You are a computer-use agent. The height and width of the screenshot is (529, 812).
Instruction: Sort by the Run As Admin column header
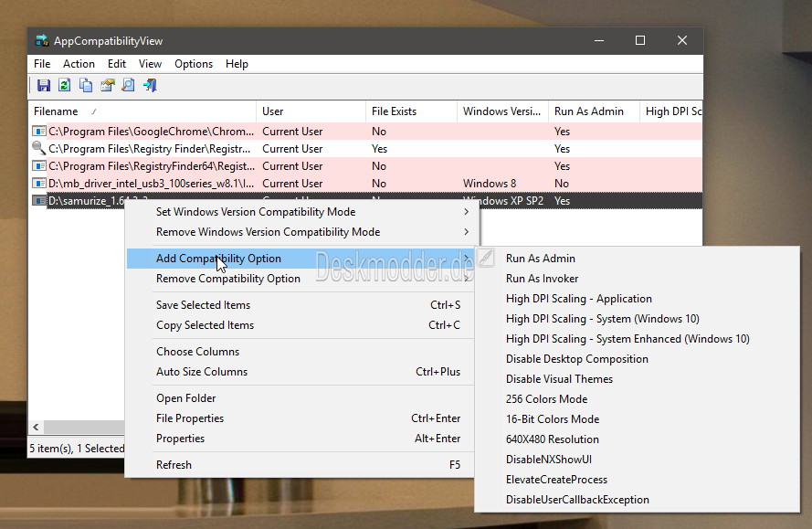click(594, 111)
